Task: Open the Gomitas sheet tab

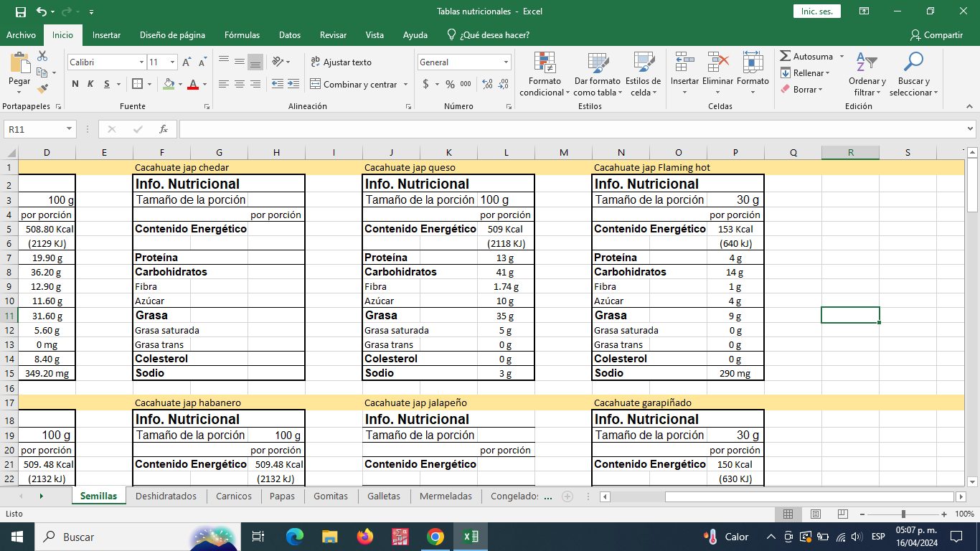Action: [x=331, y=496]
